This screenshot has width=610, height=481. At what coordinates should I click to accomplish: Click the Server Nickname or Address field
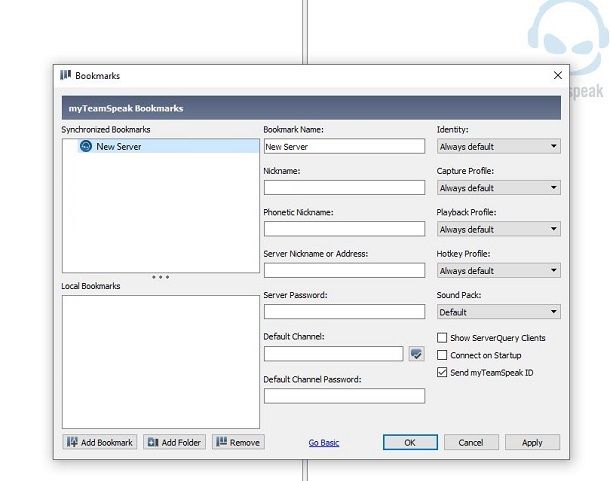(x=344, y=270)
